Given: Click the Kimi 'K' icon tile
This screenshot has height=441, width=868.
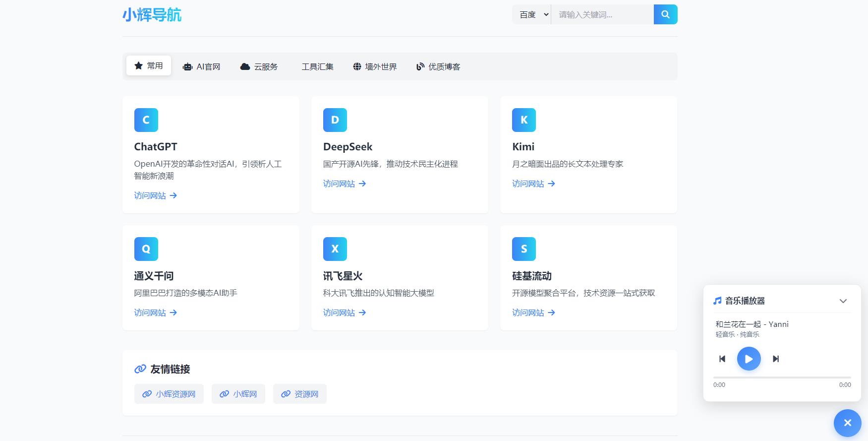Looking at the screenshot, I should [524, 120].
